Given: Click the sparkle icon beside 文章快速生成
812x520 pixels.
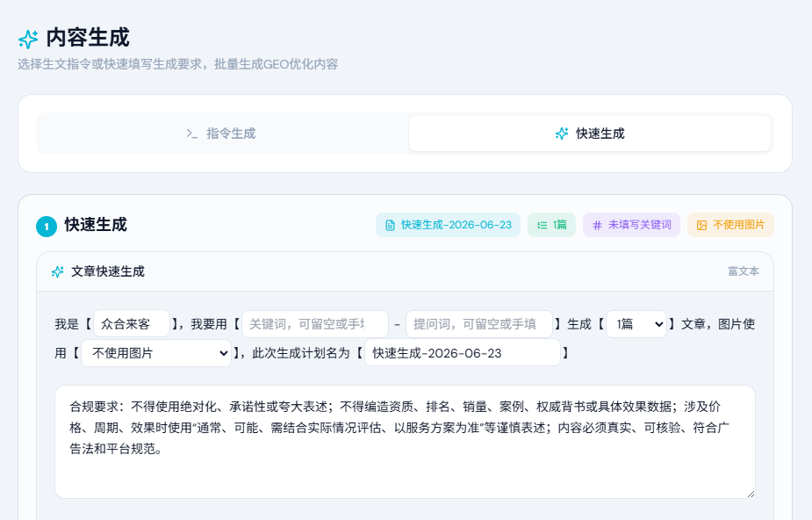Looking at the screenshot, I should 57,271.
